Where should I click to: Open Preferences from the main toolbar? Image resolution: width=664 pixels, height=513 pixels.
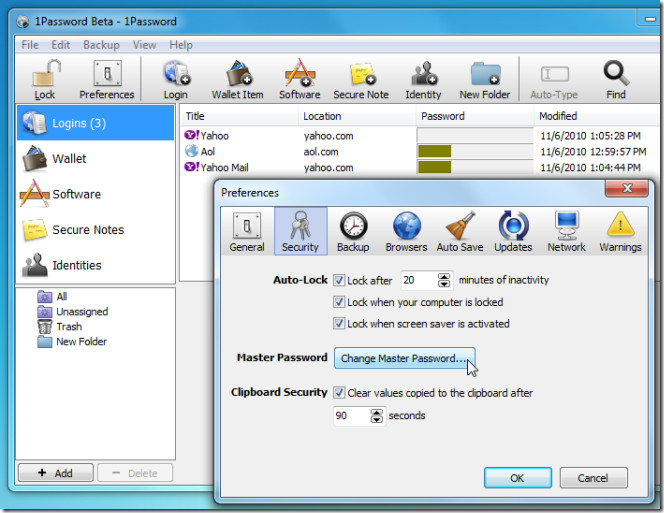107,80
